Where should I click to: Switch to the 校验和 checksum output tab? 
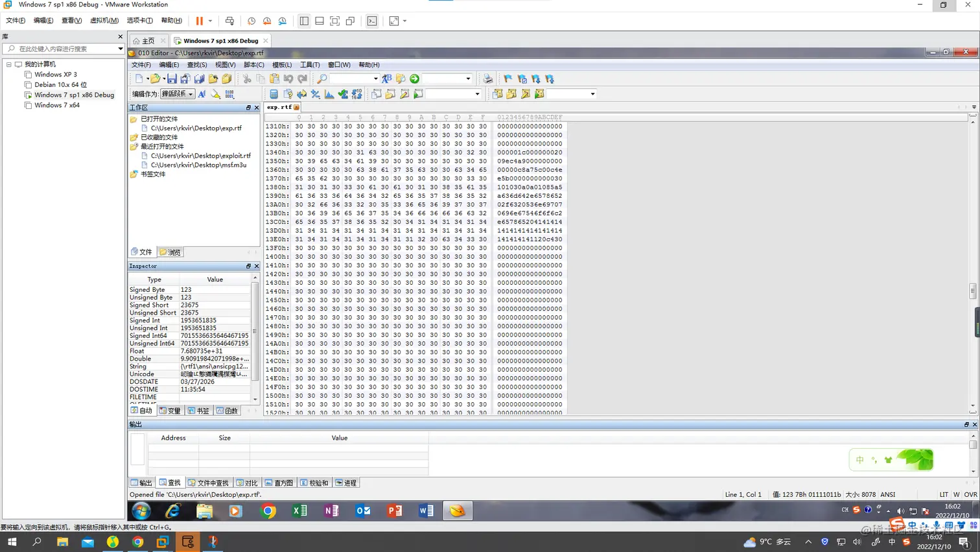coord(314,483)
